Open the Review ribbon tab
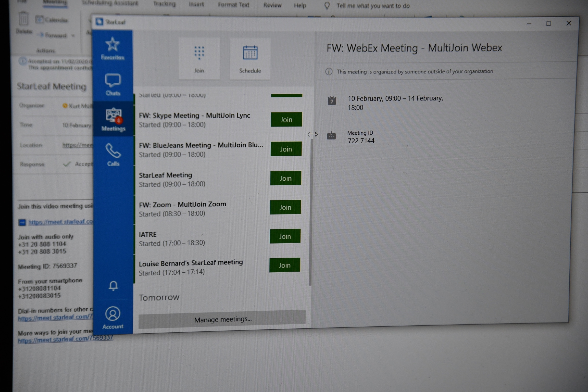This screenshot has height=392, width=588. [272, 5]
